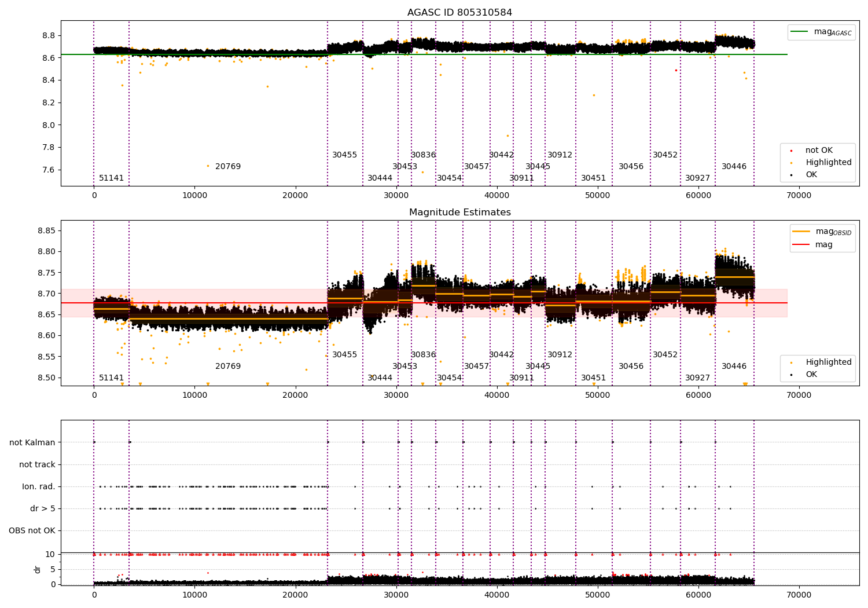Click the 'OBS not OK' axis label
Image resolution: width=868 pixels, height=608 pixels.
pos(32,530)
